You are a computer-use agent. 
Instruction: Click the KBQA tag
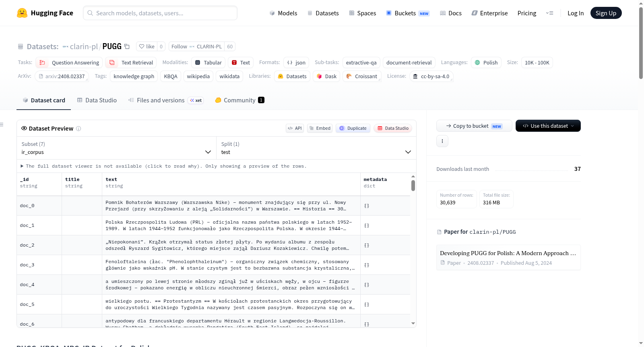pos(171,76)
